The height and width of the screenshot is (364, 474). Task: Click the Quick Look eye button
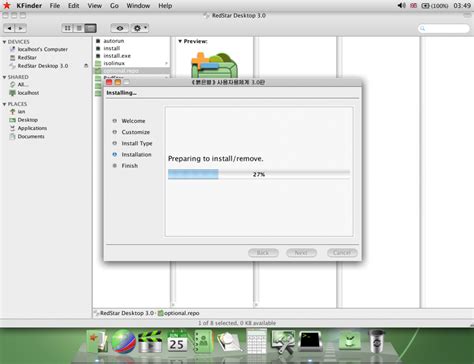click(120, 28)
